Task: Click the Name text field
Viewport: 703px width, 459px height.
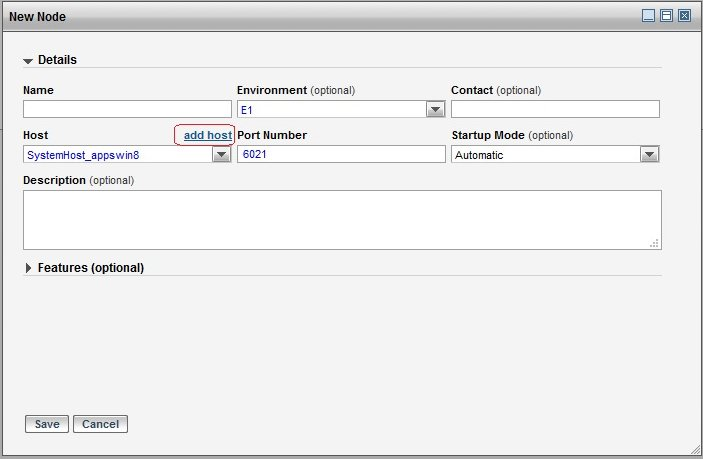Action: click(x=127, y=109)
